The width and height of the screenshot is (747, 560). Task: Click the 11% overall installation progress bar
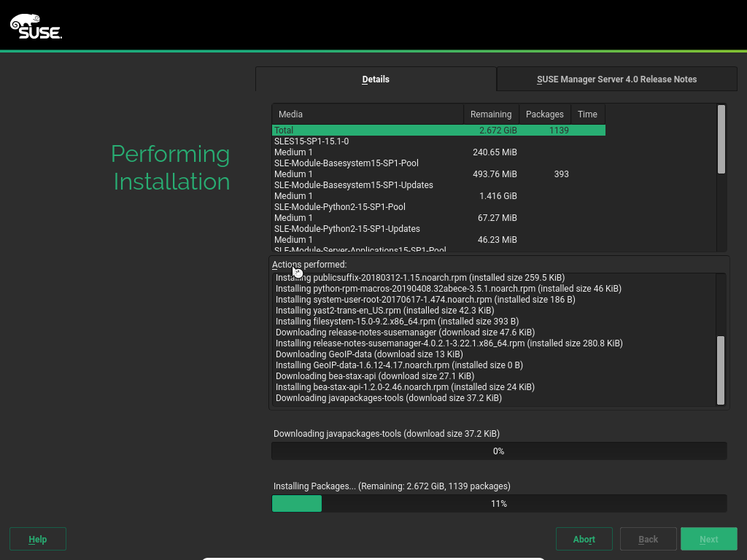pos(499,503)
